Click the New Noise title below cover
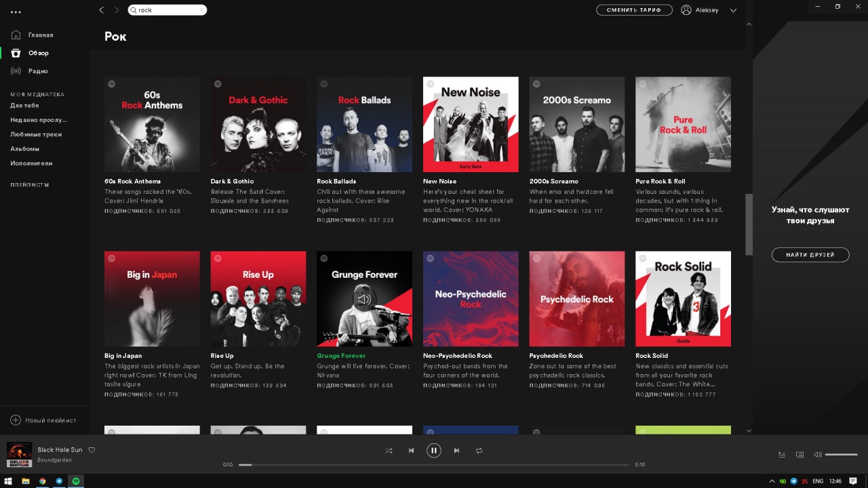Screen dimensions: 868x488 coord(439,182)
